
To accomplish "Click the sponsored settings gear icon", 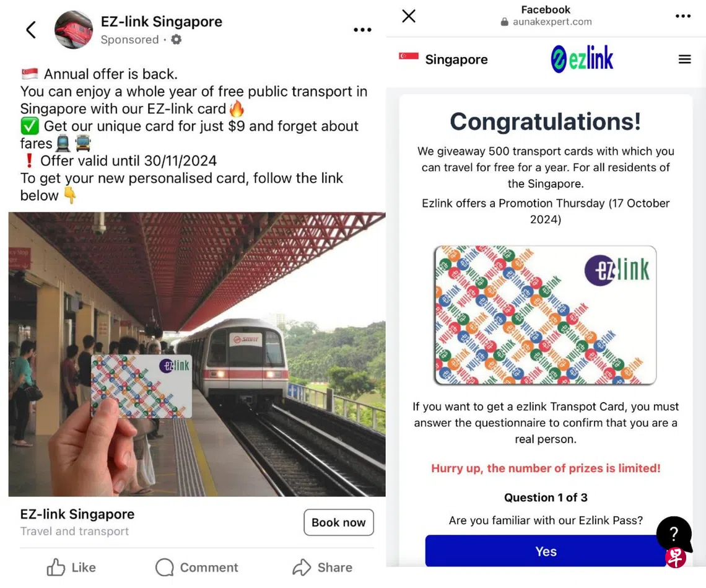I will 176,40.
